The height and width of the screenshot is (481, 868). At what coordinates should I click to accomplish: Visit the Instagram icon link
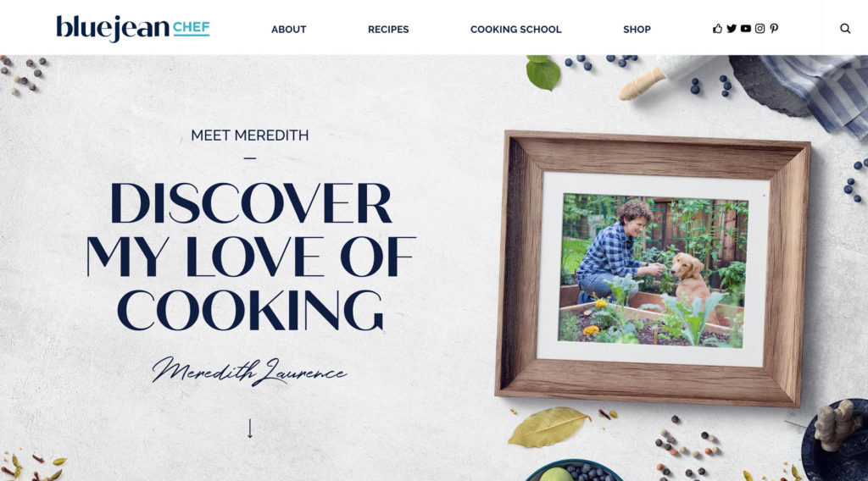point(760,29)
